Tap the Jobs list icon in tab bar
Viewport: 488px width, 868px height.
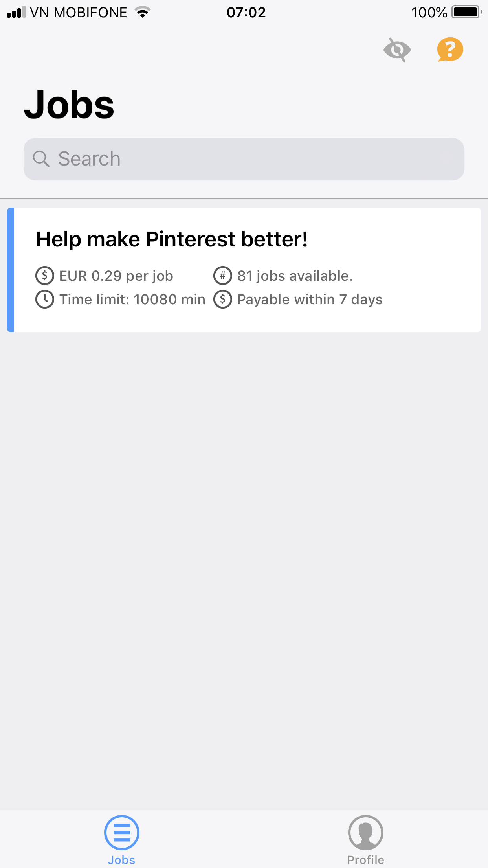[122, 832]
